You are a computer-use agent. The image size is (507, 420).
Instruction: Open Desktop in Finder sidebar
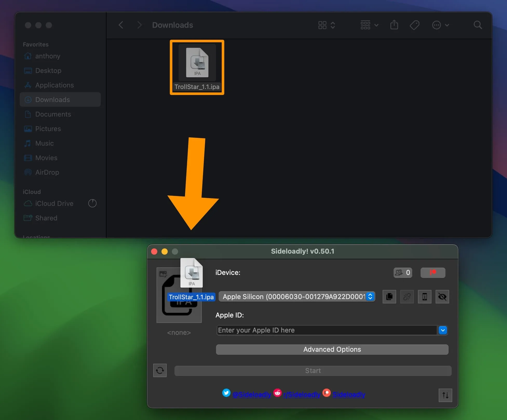click(x=60, y=71)
